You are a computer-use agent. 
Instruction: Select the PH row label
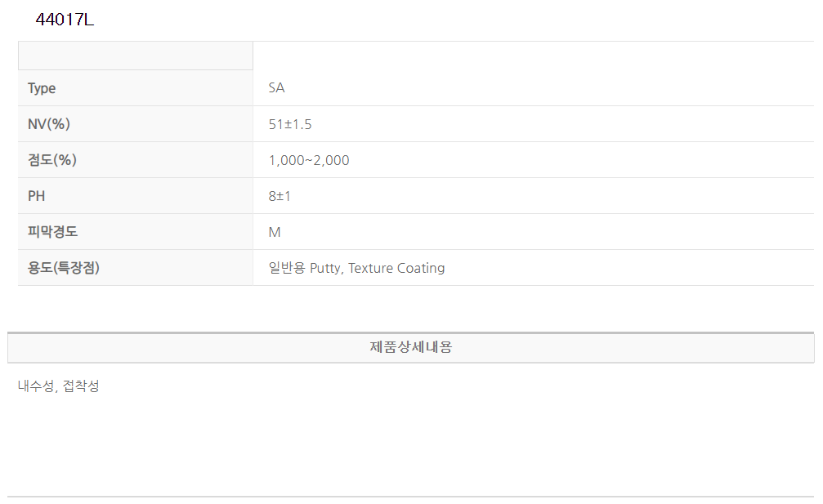click(x=37, y=196)
